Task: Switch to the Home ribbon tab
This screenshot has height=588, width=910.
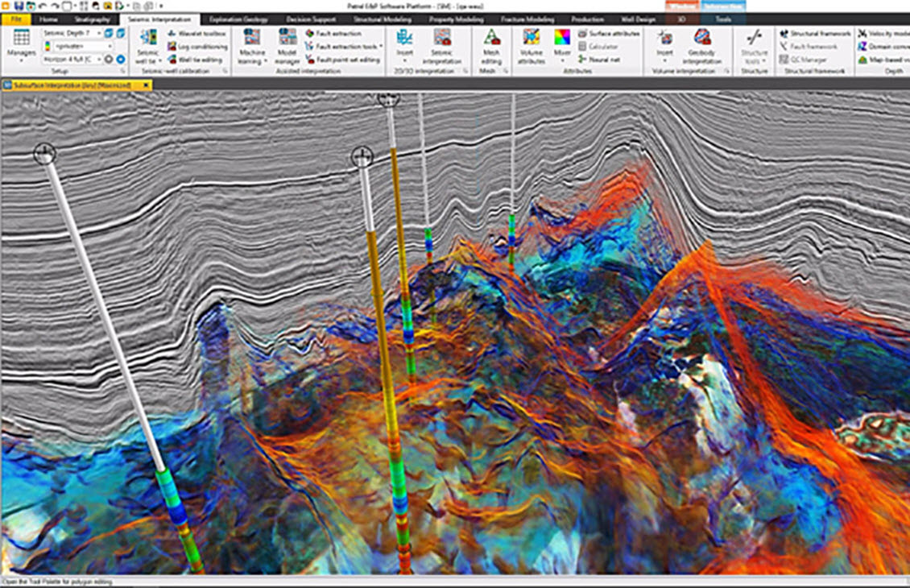Action: (49, 19)
